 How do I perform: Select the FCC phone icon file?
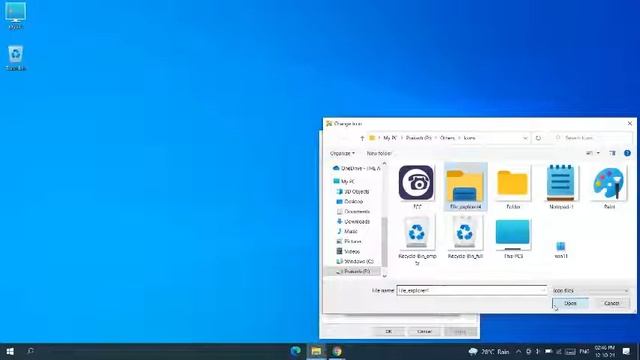point(416,187)
